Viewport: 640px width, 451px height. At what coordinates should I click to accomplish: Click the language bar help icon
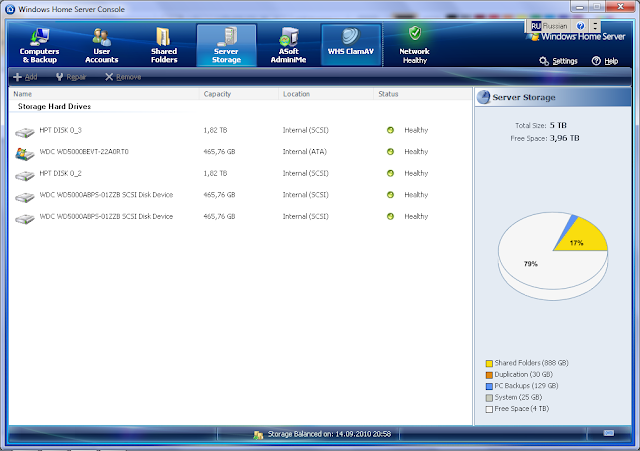pyautogui.click(x=580, y=26)
